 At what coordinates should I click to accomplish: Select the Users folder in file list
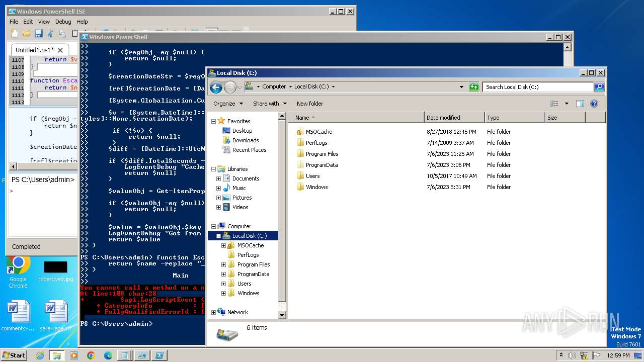312,176
